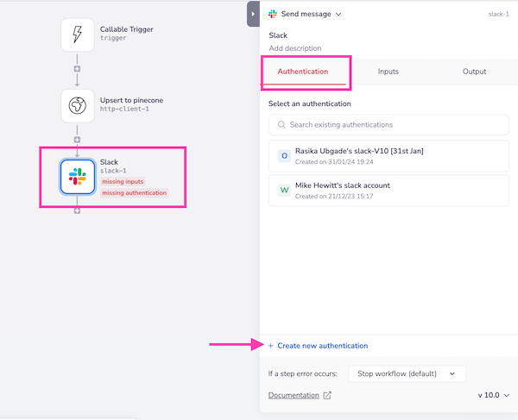Click the Documentation external link icon

pyautogui.click(x=326, y=396)
